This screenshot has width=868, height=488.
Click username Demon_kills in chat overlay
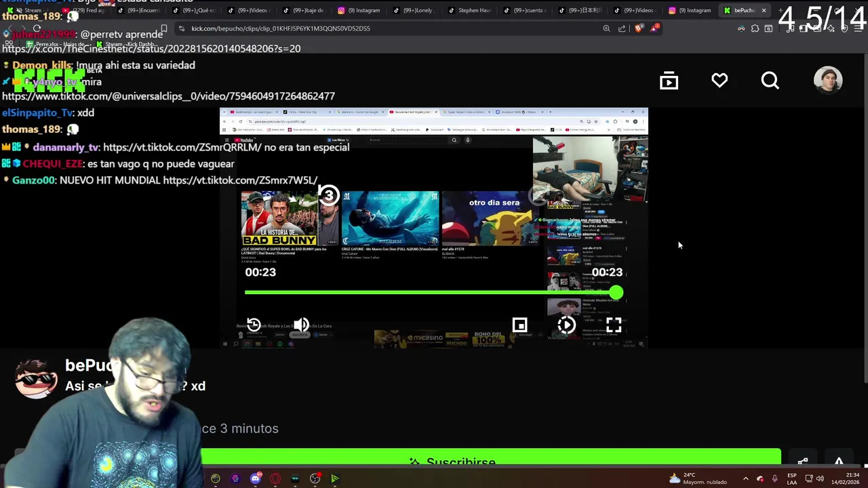42,65
